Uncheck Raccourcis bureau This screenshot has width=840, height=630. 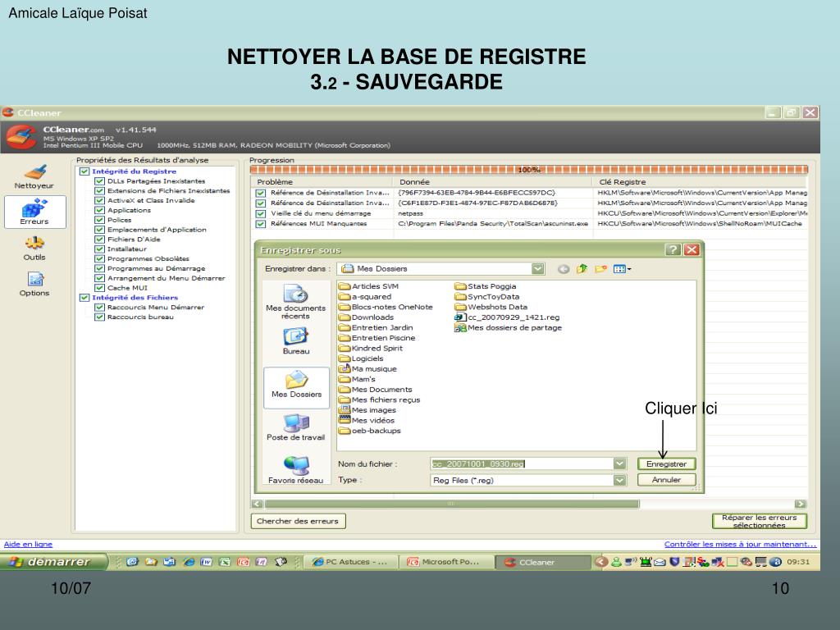[99, 317]
